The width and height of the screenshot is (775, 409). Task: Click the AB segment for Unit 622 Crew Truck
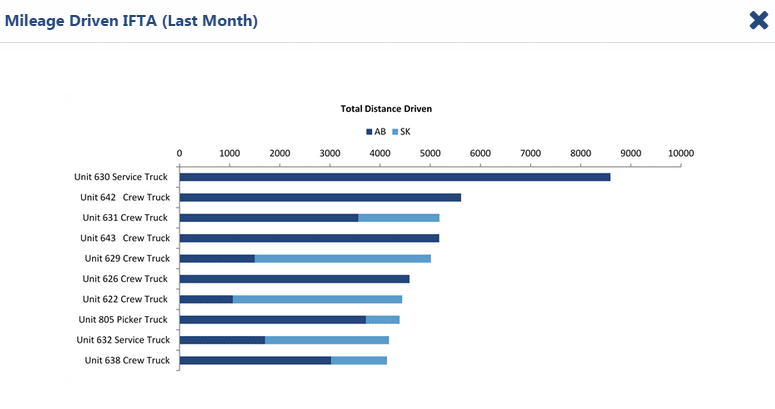click(x=206, y=299)
